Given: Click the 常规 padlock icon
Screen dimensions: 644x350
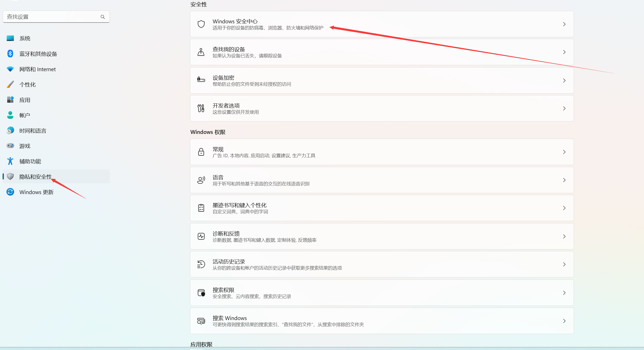Looking at the screenshot, I should pyautogui.click(x=201, y=152).
